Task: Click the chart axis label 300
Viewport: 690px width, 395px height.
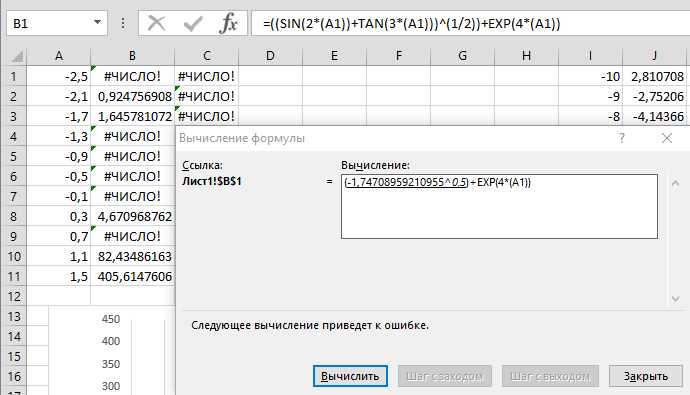Action: pos(110,386)
